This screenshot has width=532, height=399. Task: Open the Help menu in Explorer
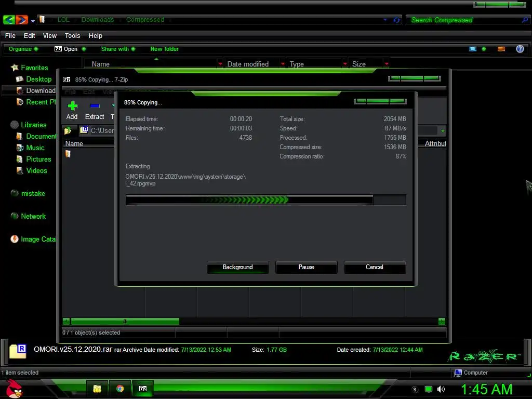pyautogui.click(x=96, y=36)
